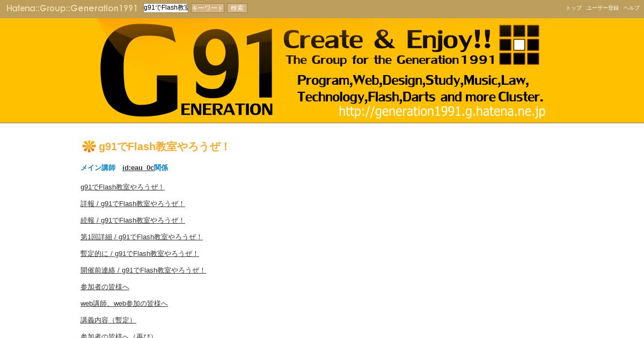This screenshot has height=338, width=644.
Task: Open first link g91でFlash教室やろうぜ！
Action: (122, 187)
